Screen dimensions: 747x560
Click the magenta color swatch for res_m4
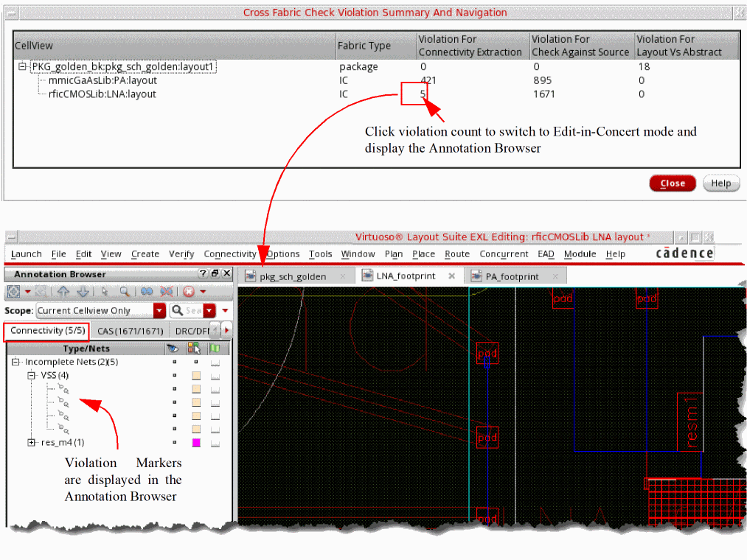coord(196,443)
